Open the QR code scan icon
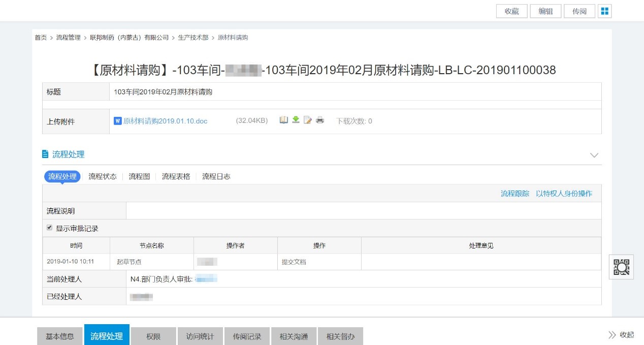Viewport: 644px width, 345px height. point(621,267)
